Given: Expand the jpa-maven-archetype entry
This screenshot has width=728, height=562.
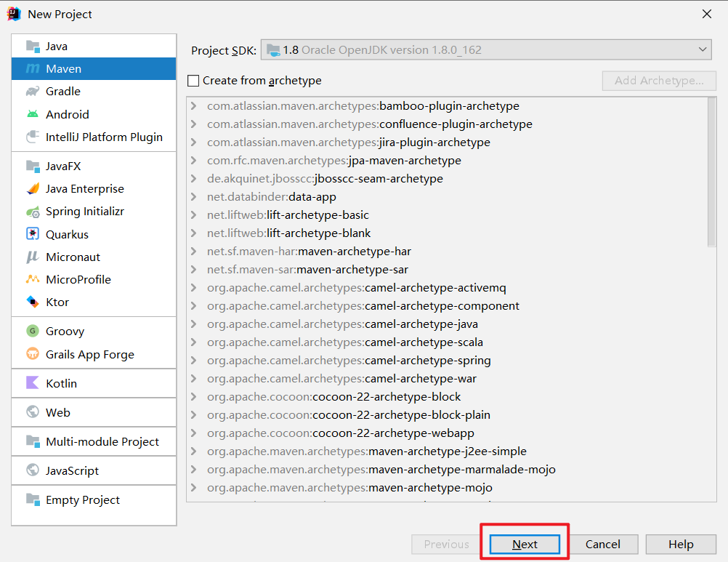Looking at the screenshot, I should 193,160.
